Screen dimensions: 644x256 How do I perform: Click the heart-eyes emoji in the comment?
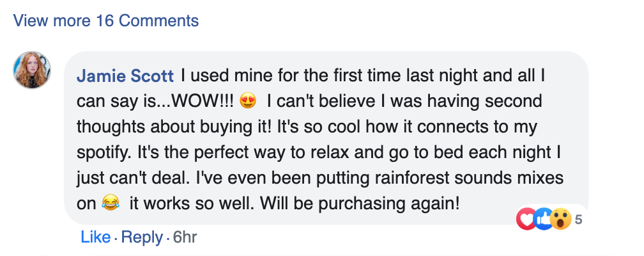coord(247,101)
